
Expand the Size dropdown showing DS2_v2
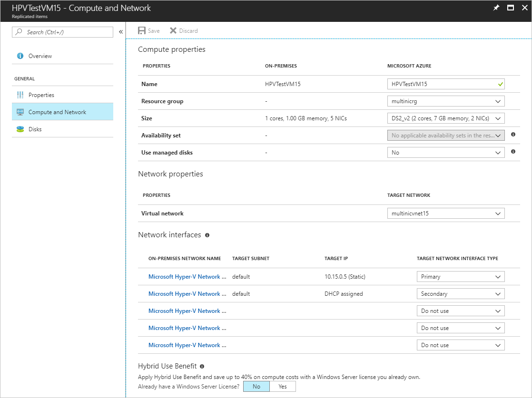pos(446,118)
